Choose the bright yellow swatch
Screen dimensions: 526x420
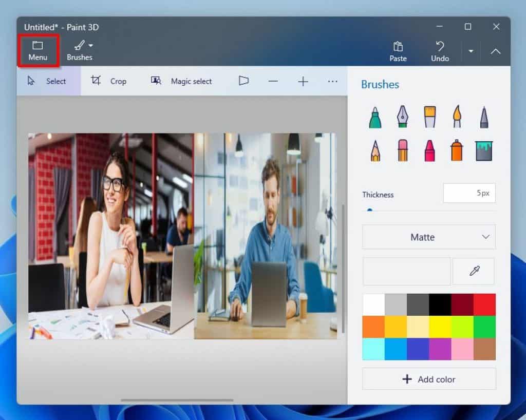coord(440,327)
